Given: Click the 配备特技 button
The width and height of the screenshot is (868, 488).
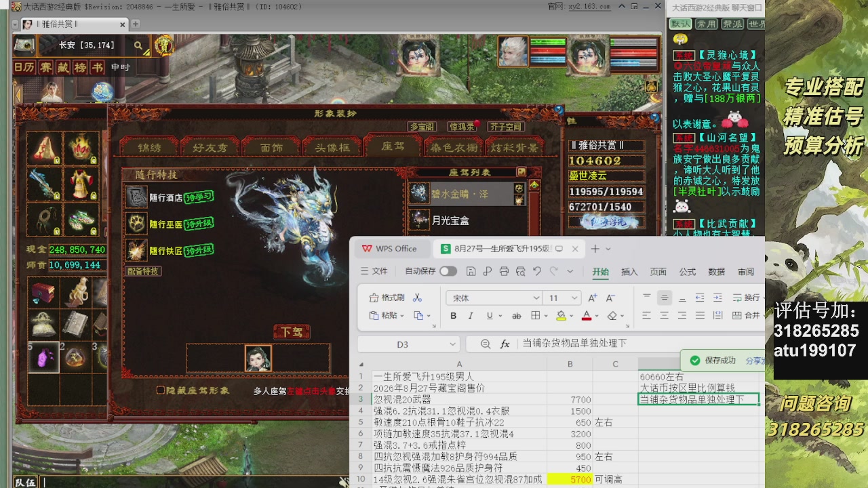Looking at the screenshot, I should [144, 271].
